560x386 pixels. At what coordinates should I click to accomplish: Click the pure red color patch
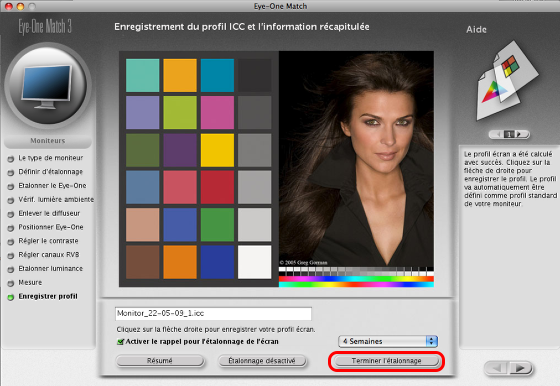tap(217, 187)
